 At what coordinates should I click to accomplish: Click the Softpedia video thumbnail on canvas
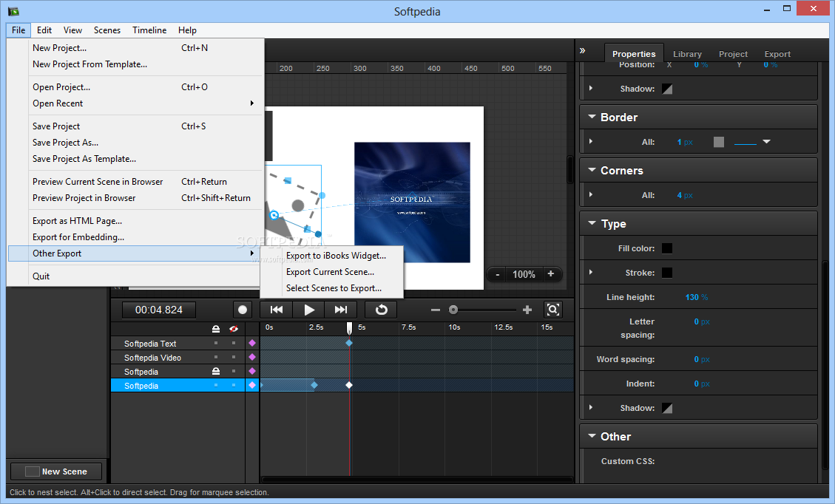(412, 202)
